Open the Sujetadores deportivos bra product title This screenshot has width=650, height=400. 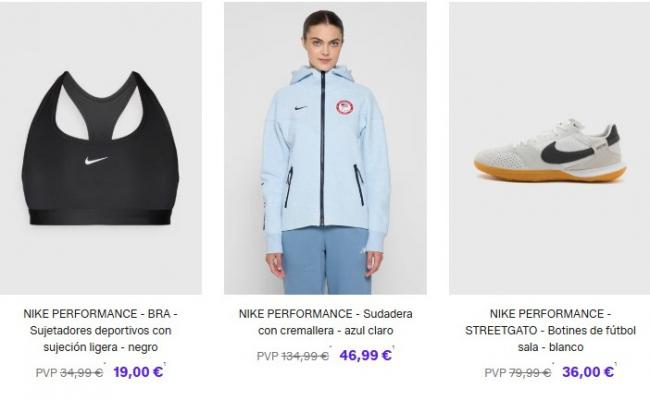pyautogui.click(x=101, y=330)
